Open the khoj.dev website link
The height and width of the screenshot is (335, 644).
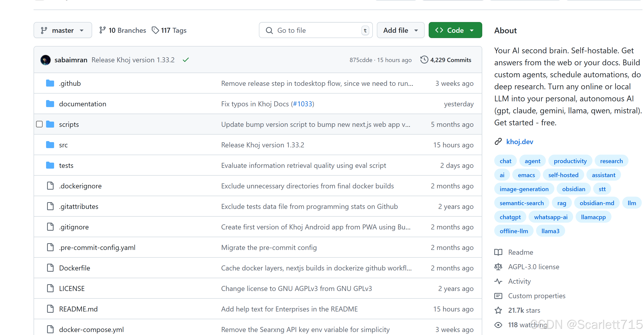520,141
